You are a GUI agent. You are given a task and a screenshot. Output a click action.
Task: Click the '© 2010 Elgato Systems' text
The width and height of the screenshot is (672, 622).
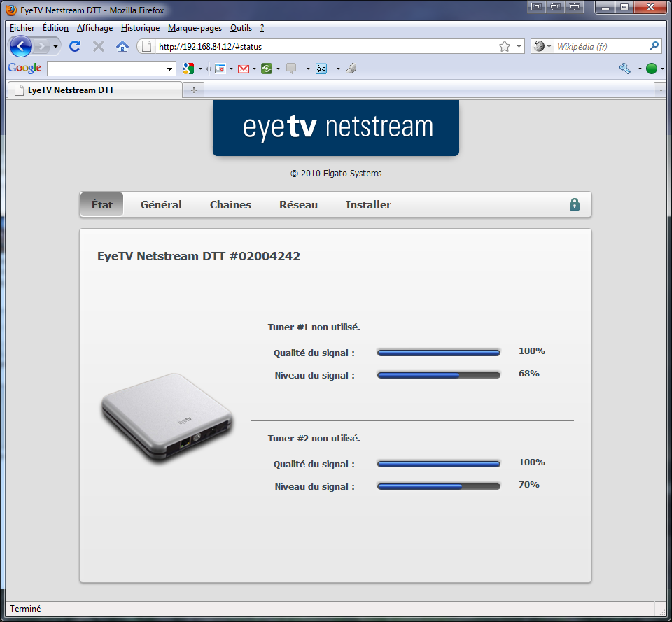click(x=336, y=173)
